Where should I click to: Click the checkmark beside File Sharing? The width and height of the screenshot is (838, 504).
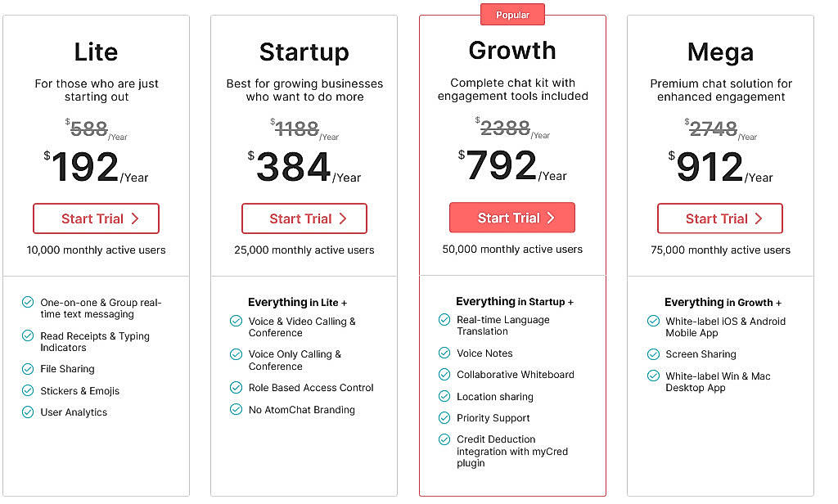click(27, 369)
